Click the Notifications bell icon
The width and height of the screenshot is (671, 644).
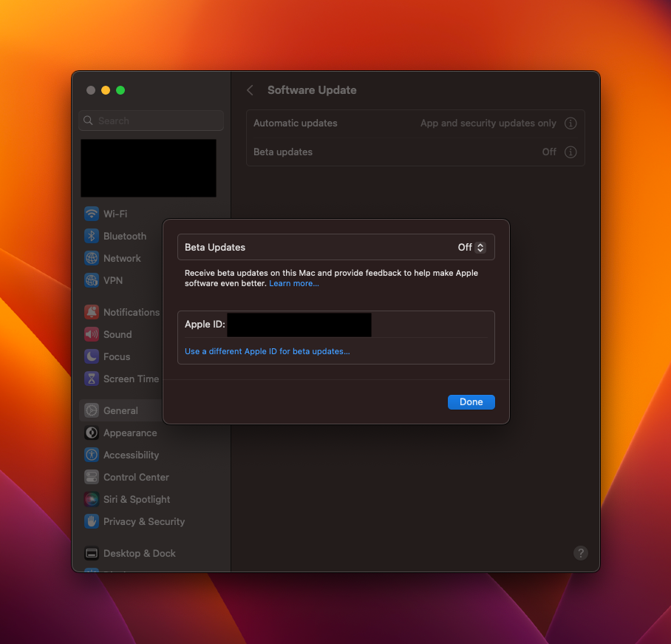pos(92,312)
